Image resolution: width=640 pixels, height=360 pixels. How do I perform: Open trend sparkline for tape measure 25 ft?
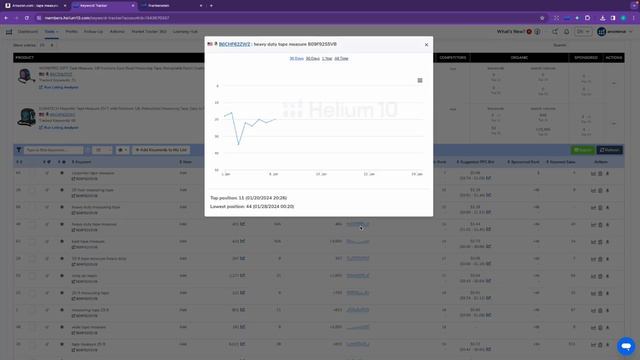358,344
